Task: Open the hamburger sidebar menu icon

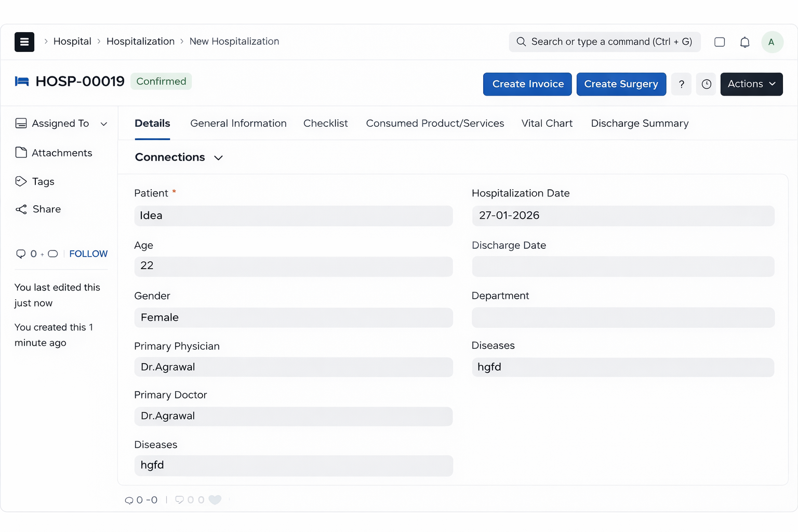Action: point(24,42)
